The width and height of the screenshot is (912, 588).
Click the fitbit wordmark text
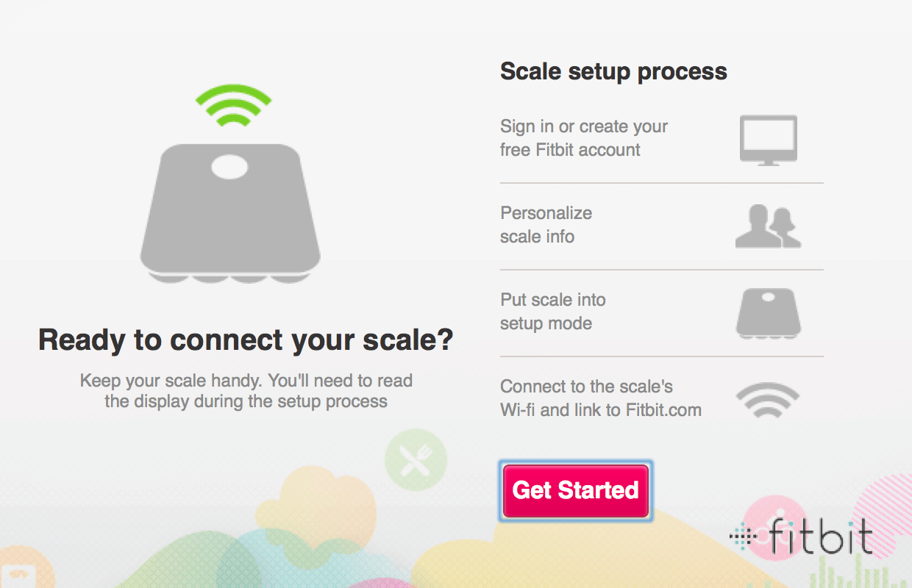coord(819,536)
